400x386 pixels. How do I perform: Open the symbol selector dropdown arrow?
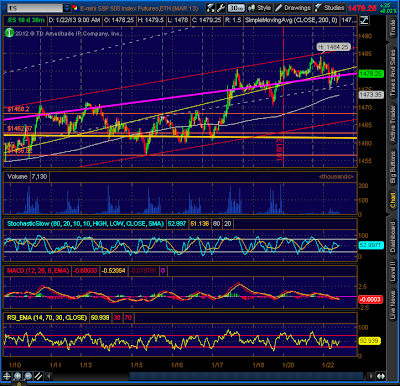[x=67, y=8]
